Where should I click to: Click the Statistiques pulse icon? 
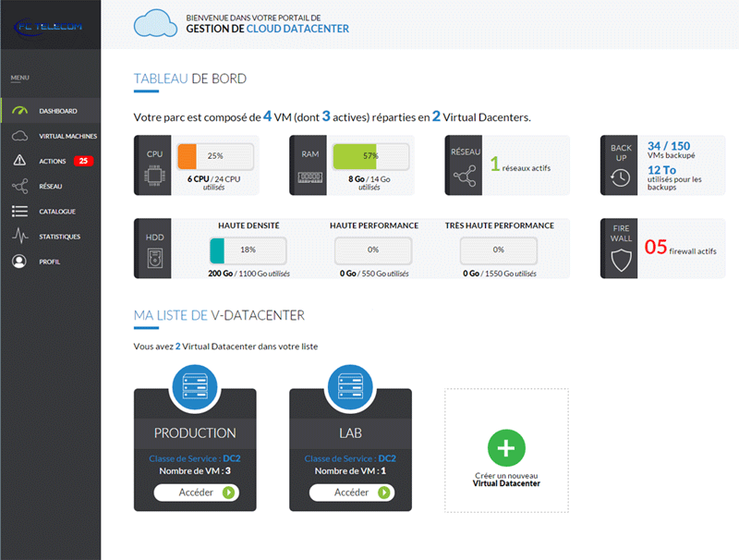pyautogui.click(x=19, y=237)
